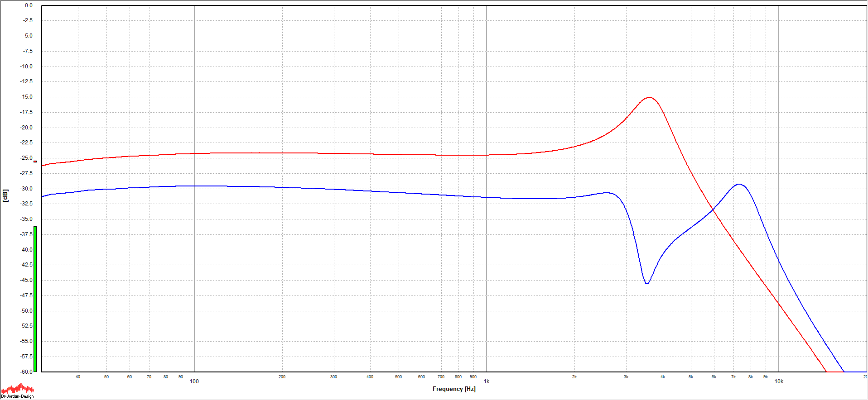Click the Dr-Jordan-Design logo
868x400 pixels.
pos(17,391)
